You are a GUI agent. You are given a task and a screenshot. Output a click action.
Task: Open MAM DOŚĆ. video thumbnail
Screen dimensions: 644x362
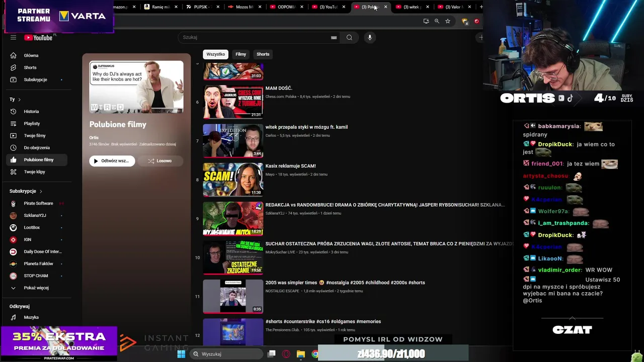click(x=233, y=102)
